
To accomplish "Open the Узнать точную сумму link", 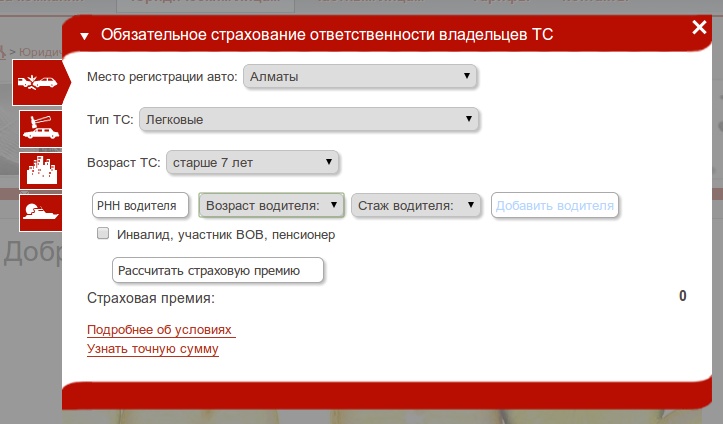I will [153, 349].
